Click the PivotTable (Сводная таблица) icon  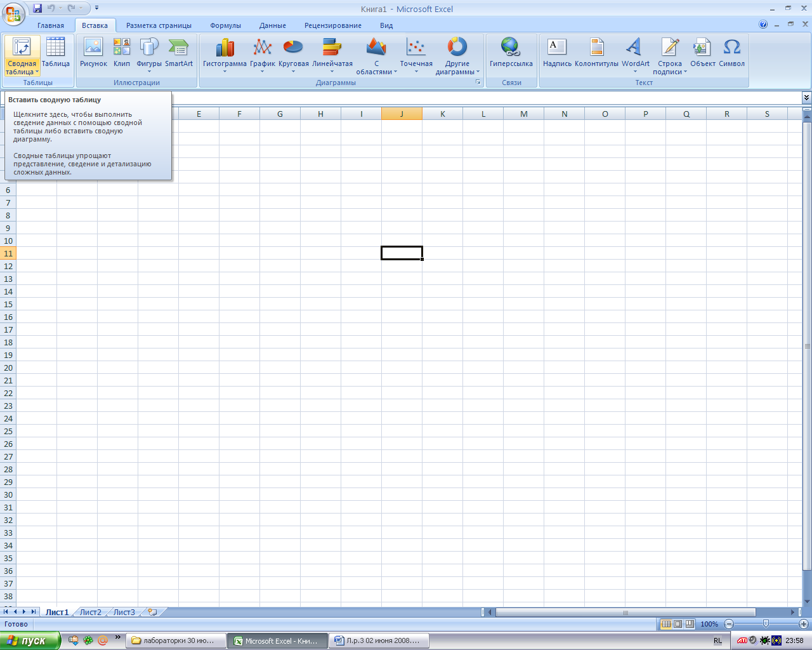22,47
